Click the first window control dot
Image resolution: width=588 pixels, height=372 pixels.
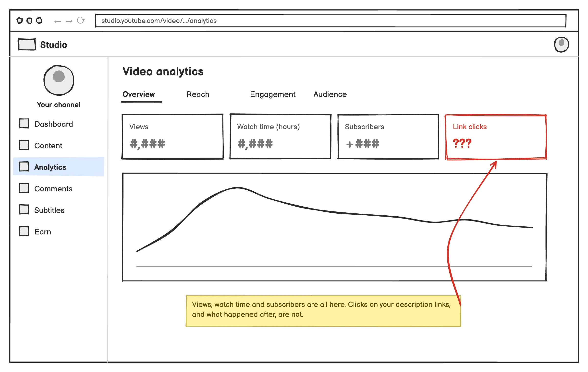(20, 21)
